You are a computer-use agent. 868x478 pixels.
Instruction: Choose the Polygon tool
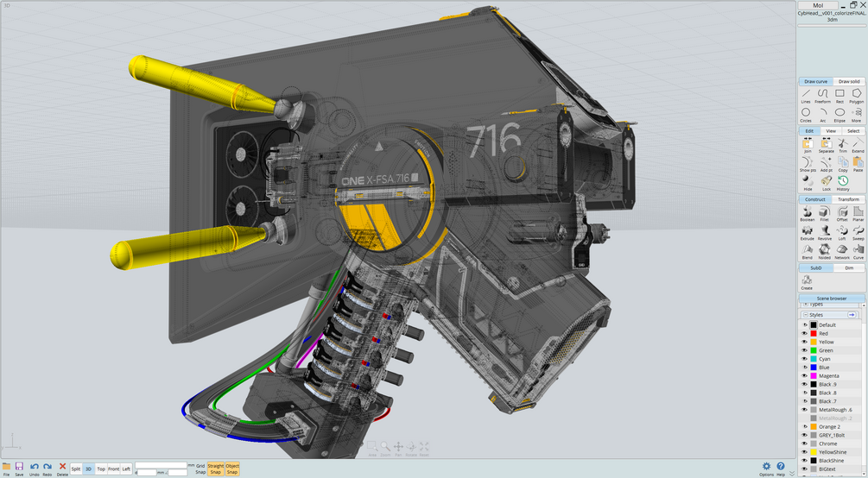[857, 97]
